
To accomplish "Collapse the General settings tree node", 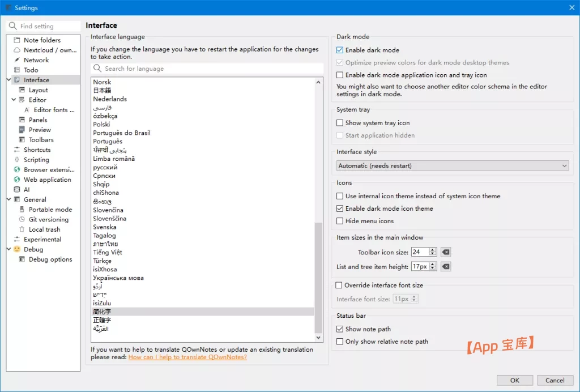I will pos(9,200).
